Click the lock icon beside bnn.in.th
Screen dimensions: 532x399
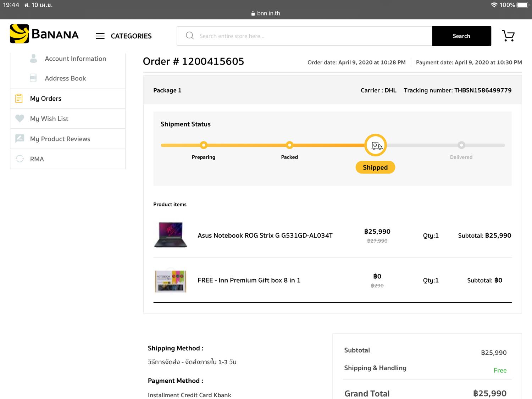tap(253, 13)
